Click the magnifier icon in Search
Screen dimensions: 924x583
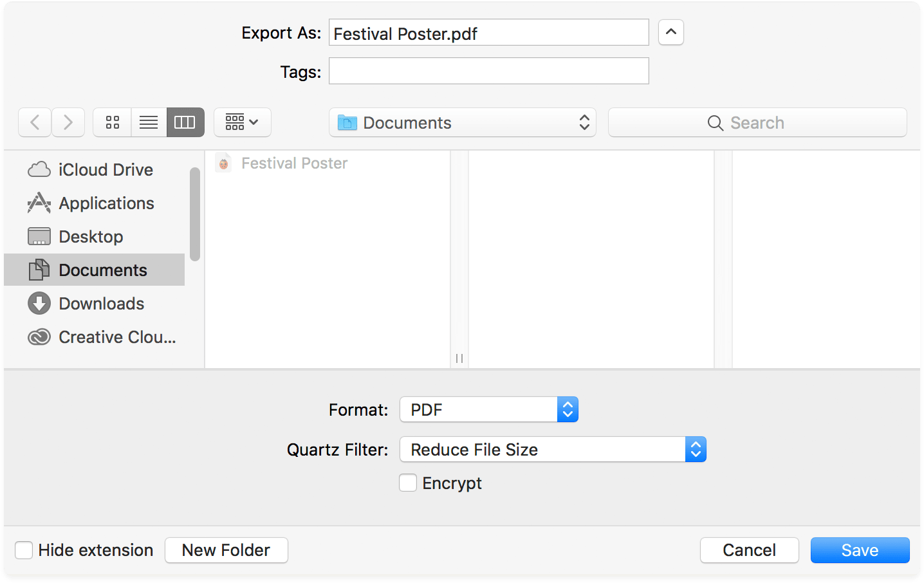click(x=716, y=123)
